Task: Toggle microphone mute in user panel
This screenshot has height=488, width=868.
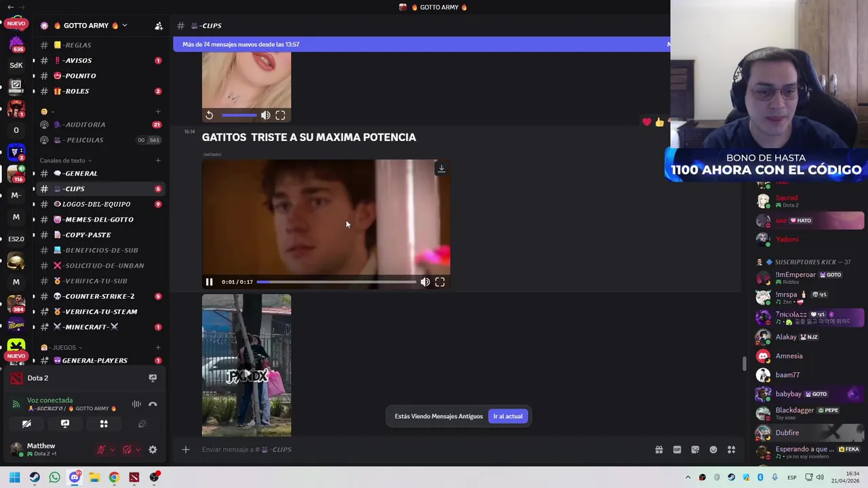Action: (x=101, y=449)
